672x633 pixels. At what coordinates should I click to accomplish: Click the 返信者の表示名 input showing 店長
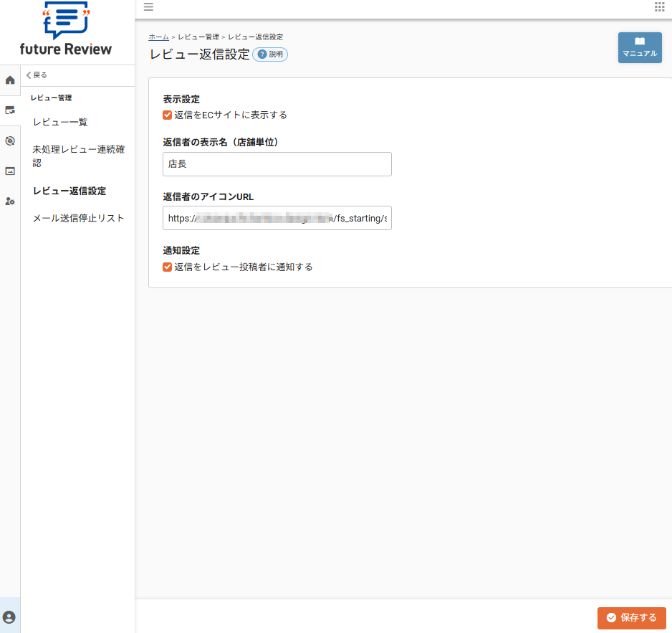coord(277,164)
